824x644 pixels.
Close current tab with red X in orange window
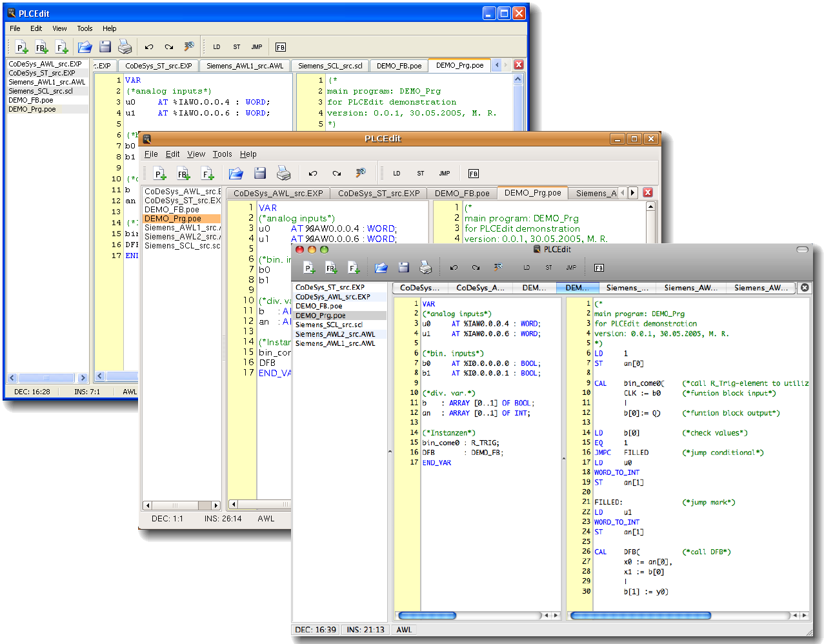tap(648, 192)
